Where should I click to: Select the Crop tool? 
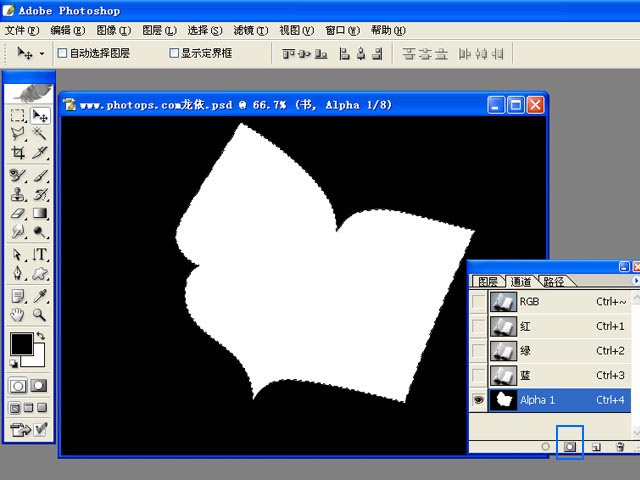click(18, 153)
